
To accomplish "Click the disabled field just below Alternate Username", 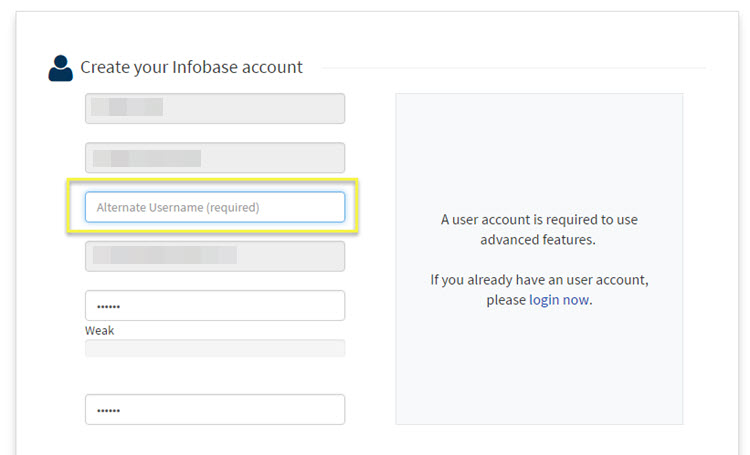I will click(215, 256).
